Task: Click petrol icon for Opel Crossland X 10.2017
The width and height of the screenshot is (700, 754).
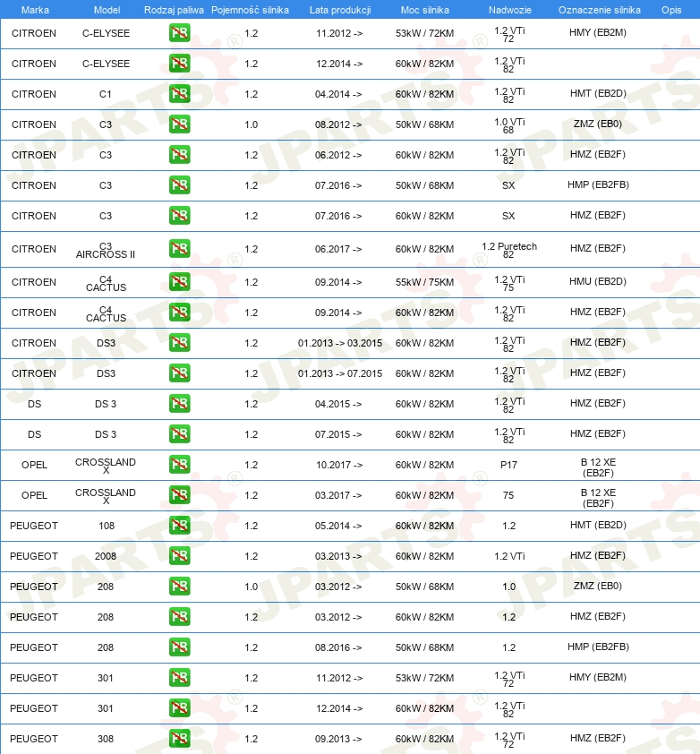Action: pos(179,465)
